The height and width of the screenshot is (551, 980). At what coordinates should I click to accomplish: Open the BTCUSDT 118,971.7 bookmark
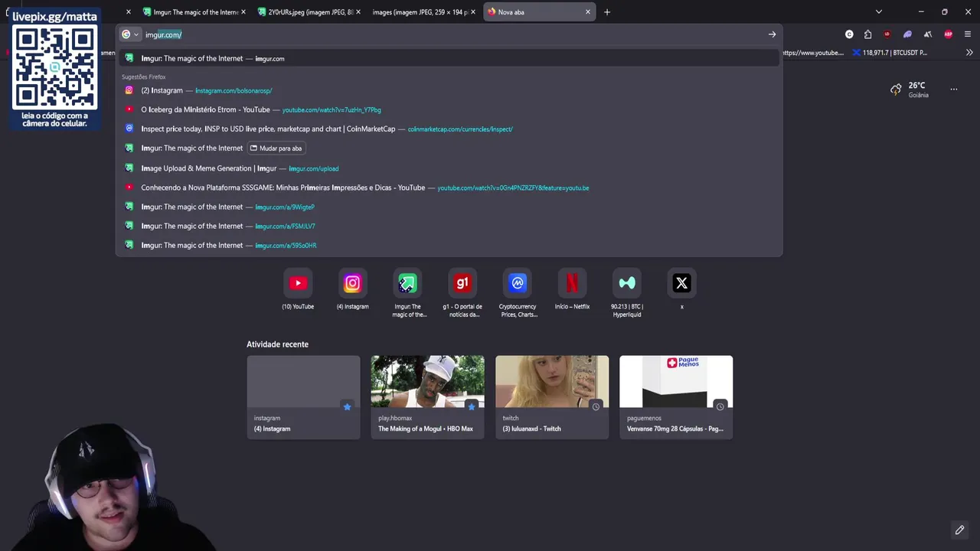click(890, 53)
